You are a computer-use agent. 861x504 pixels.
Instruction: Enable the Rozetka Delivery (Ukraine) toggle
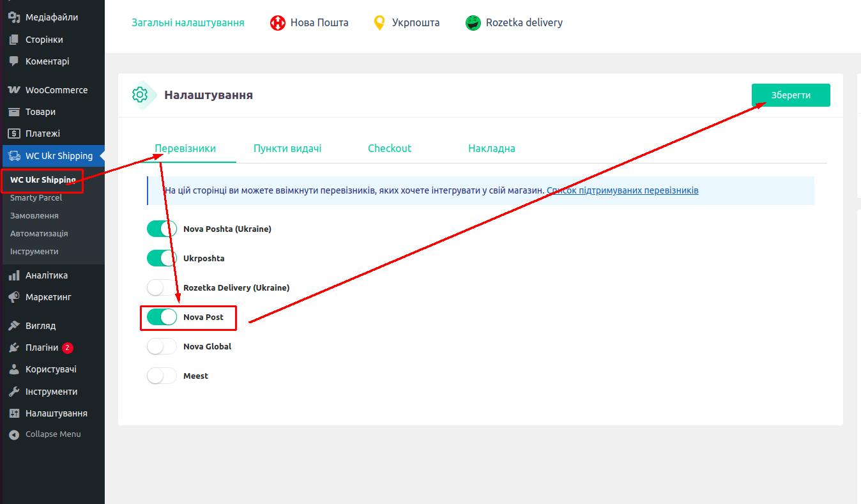click(x=162, y=287)
